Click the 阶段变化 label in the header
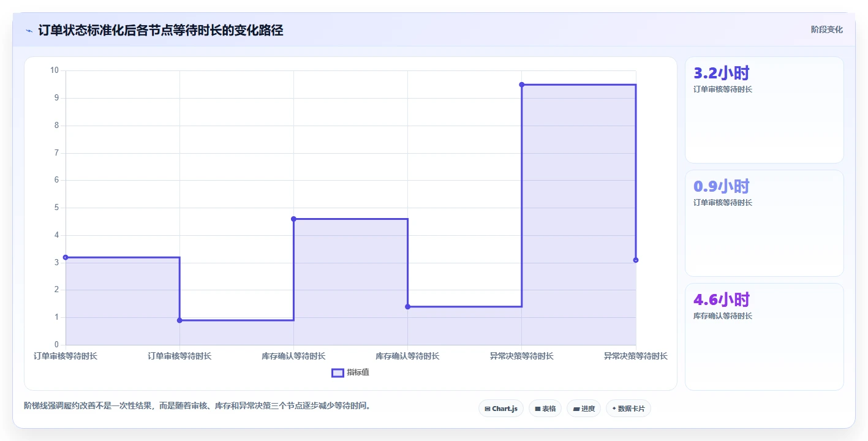Screen dimensions: 868x441 (826, 29)
